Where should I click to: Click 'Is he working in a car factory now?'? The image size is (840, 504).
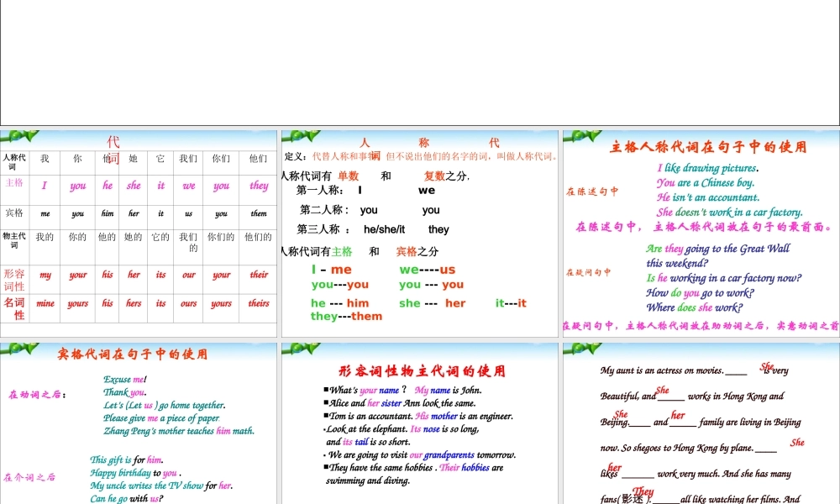point(724,278)
